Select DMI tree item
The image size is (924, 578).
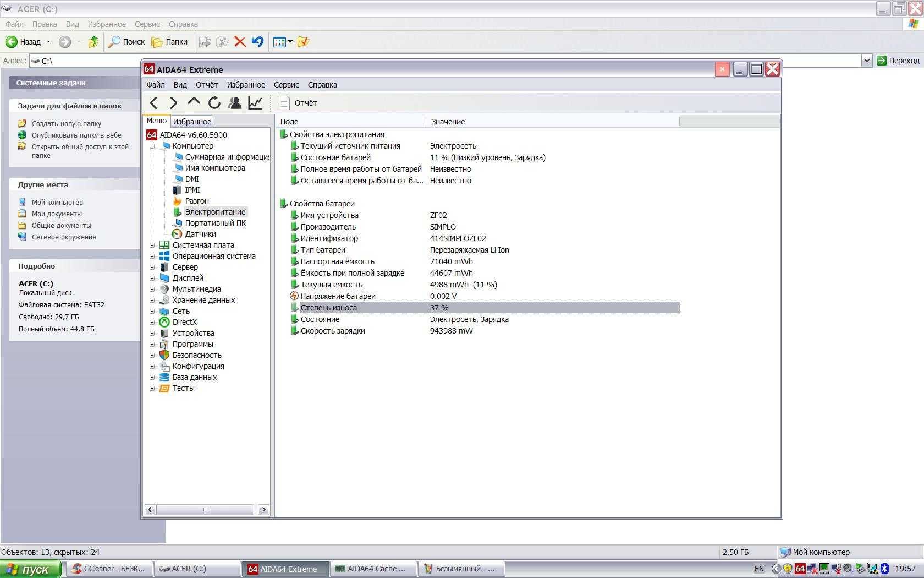coord(192,179)
